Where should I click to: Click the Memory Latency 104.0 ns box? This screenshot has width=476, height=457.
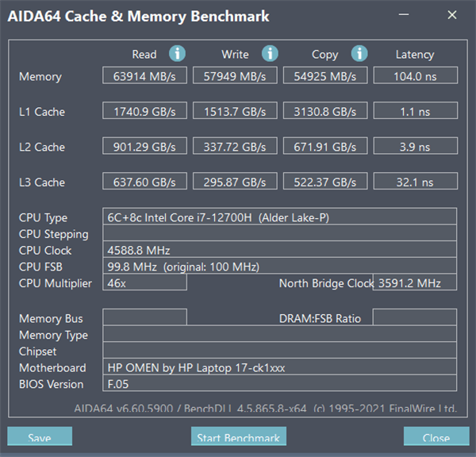(415, 76)
